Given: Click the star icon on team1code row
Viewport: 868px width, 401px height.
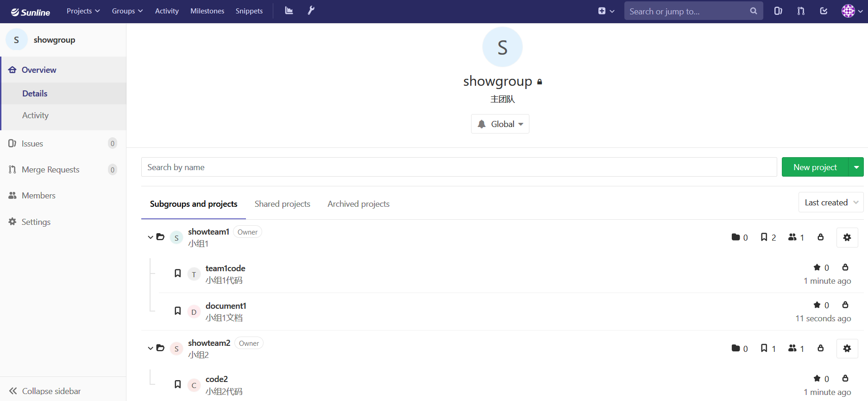Looking at the screenshot, I should tap(817, 267).
